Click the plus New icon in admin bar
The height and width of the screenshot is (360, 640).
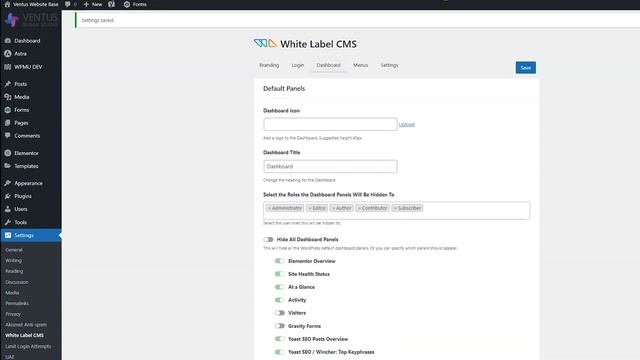(86, 4)
